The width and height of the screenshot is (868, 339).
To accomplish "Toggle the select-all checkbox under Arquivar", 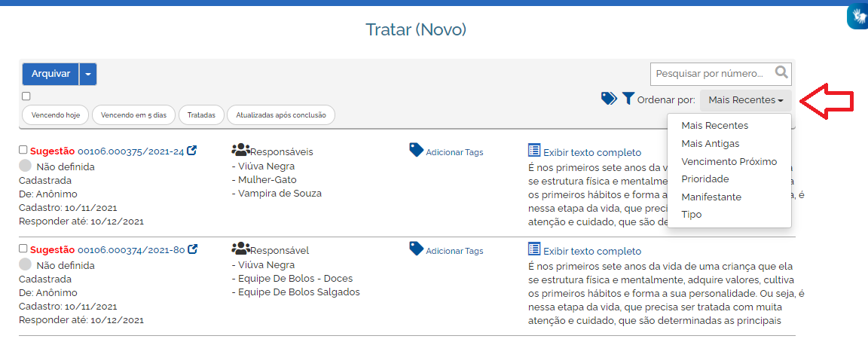I will [26, 96].
